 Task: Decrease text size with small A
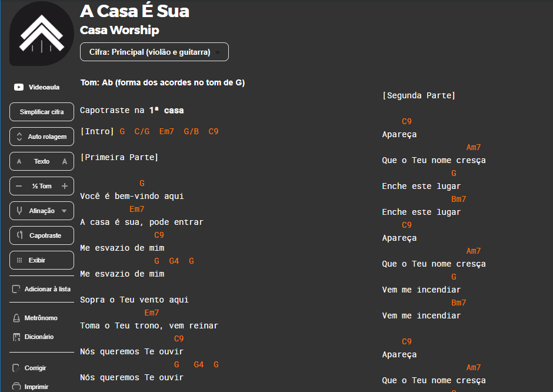[19, 161]
